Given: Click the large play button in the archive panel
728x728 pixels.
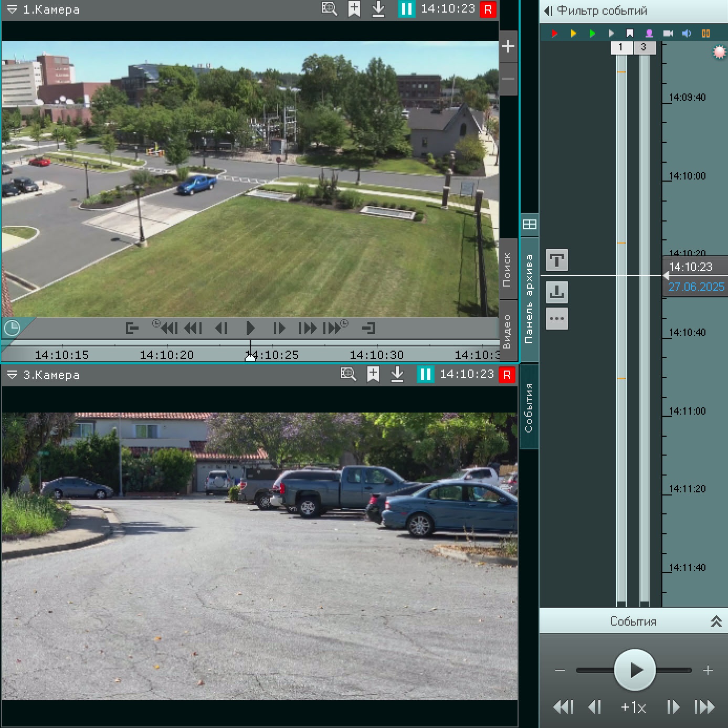Looking at the screenshot, I should click(635, 670).
